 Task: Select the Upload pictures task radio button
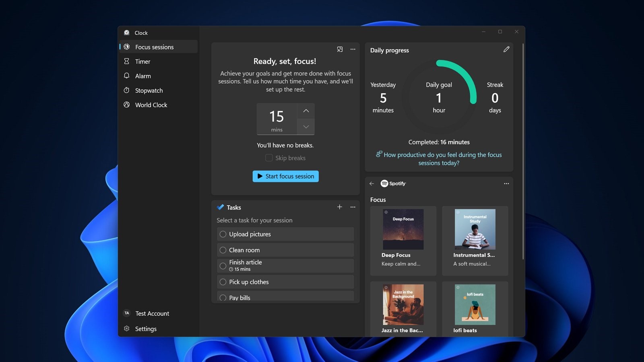coord(223,234)
